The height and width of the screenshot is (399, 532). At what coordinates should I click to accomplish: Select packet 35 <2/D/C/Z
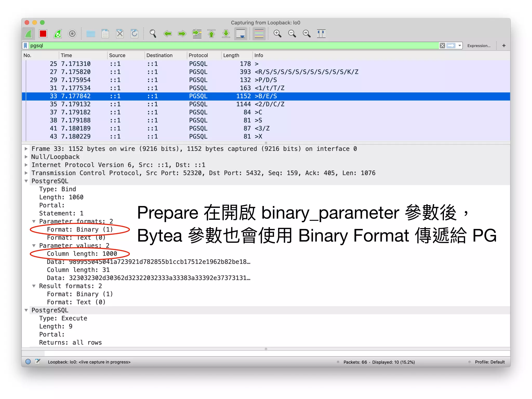pyautogui.click(x=266, y=104)
